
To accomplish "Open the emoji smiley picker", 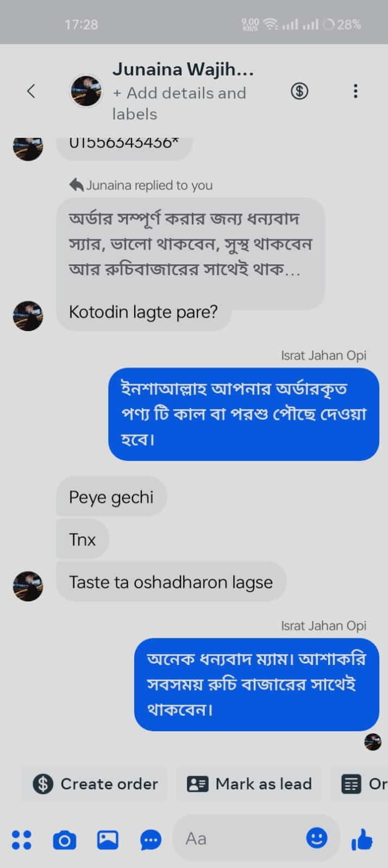I will coord(316,838).
